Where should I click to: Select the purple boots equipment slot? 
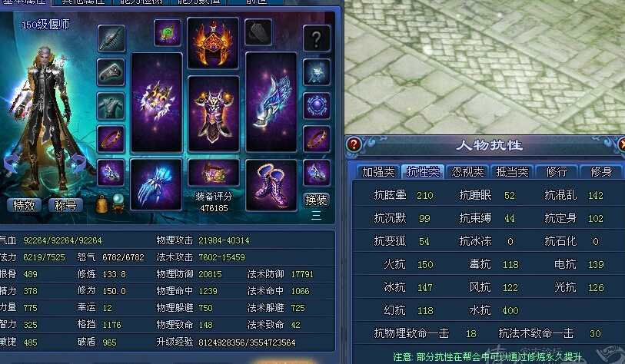[271, 184]
